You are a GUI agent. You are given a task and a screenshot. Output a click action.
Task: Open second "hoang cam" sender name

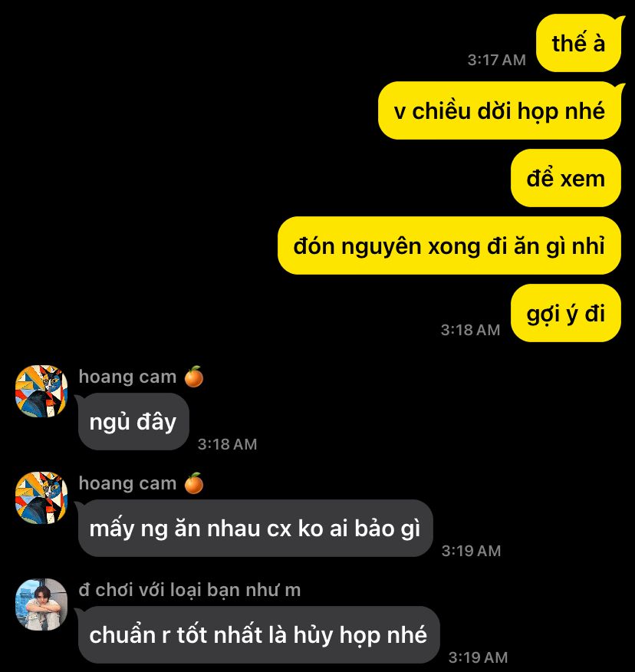(x=127, y=483)
